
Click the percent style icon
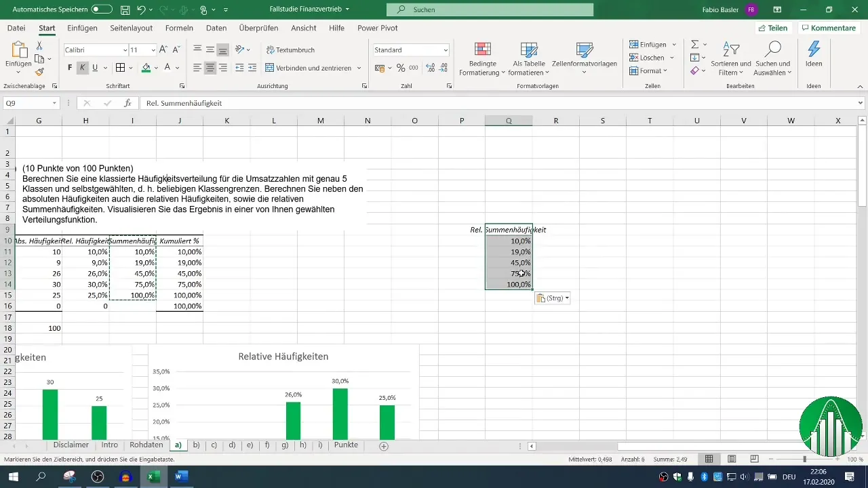pos(401,68)
